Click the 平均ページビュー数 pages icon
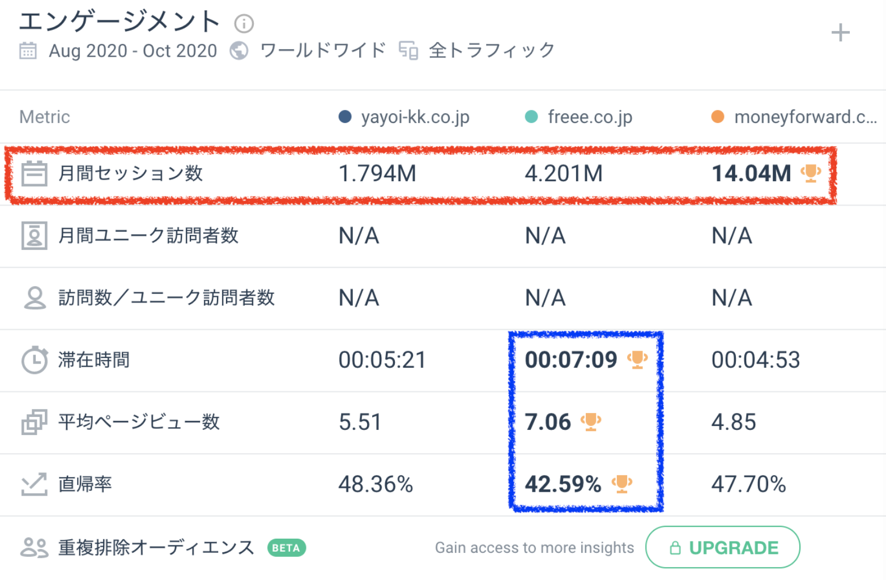The height and width of the screenshot is (588, 886). [x=34, y=423]
